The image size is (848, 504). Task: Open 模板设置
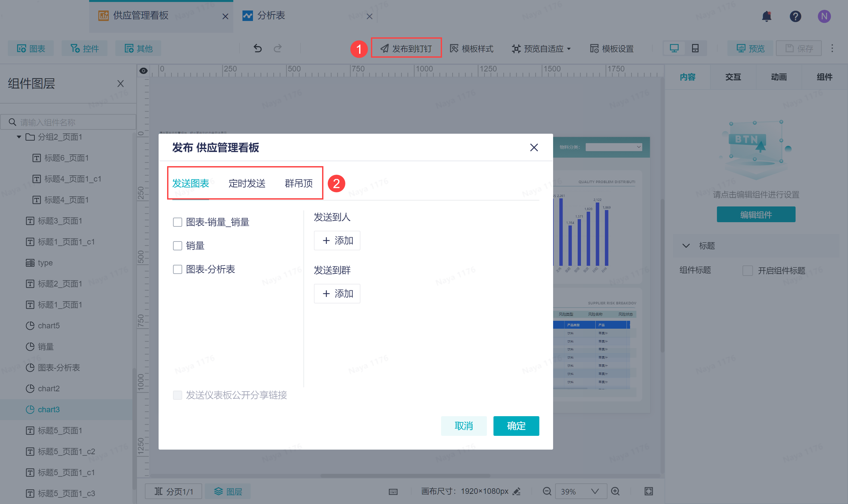pos(611,48)
